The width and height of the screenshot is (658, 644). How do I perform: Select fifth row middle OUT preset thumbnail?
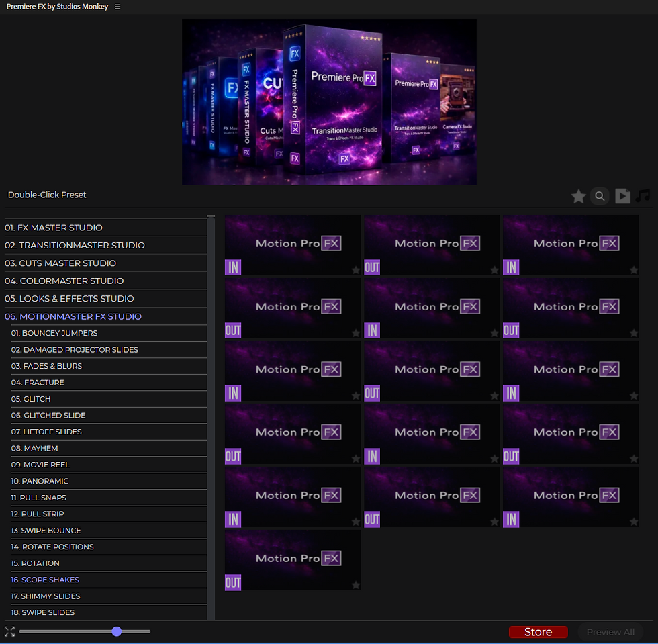pyautogui.click(x=431, y=497)
